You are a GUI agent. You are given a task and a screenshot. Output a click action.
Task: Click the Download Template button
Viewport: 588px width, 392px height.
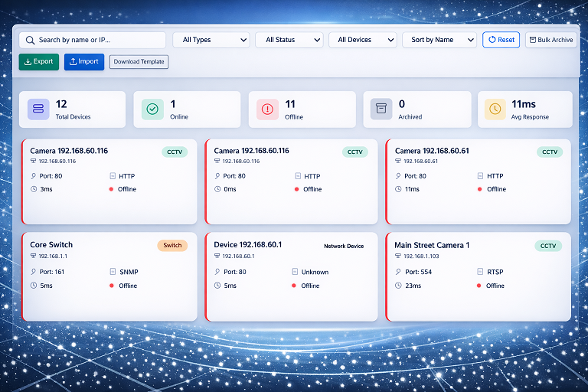pos(139,62)
